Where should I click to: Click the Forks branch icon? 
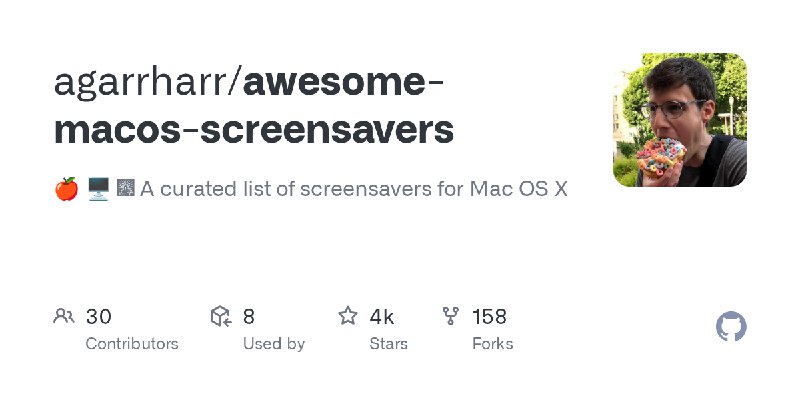(x=451, y=317)
